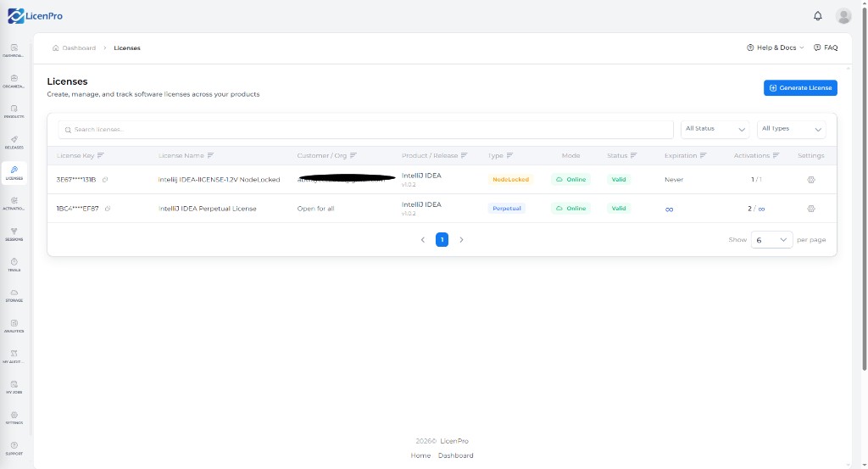868x469 pixels.
Task: Click the notification bell icon
Action: (x=818, y=16)
